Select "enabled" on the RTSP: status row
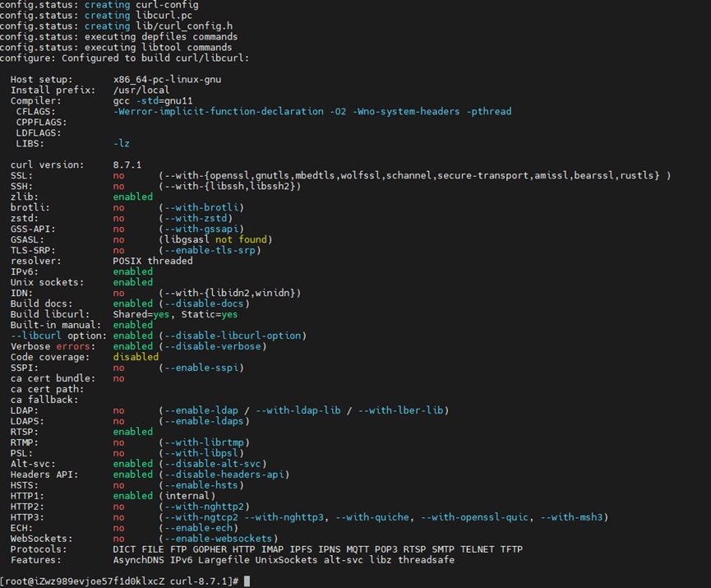711x588 pixels. pyautogui.click(x=133, y=432)
